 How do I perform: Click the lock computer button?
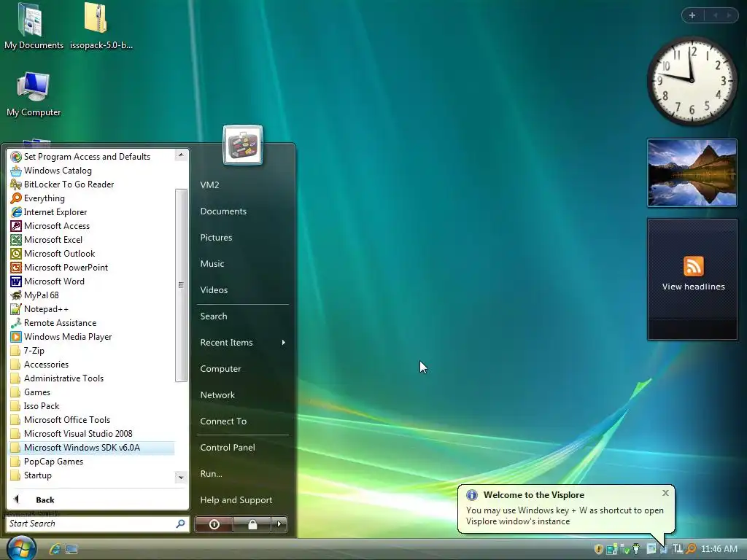click(252, 524)
